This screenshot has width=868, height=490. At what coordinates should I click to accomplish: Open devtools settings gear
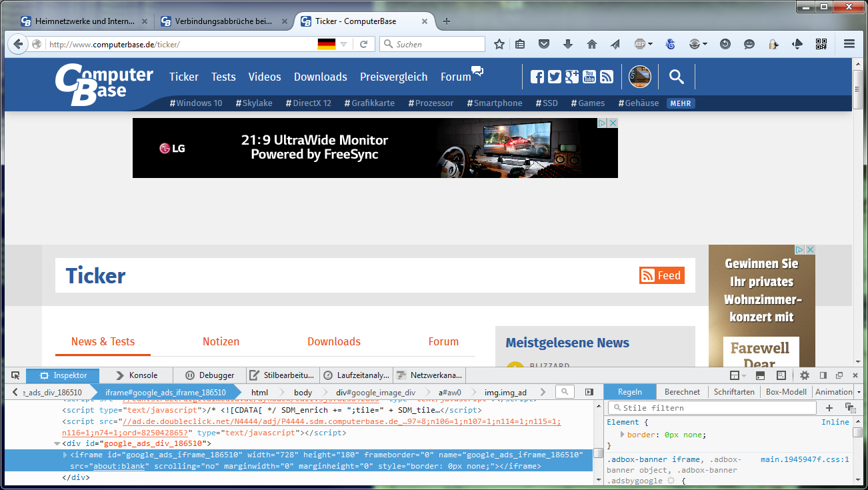[x=805, y=375]
